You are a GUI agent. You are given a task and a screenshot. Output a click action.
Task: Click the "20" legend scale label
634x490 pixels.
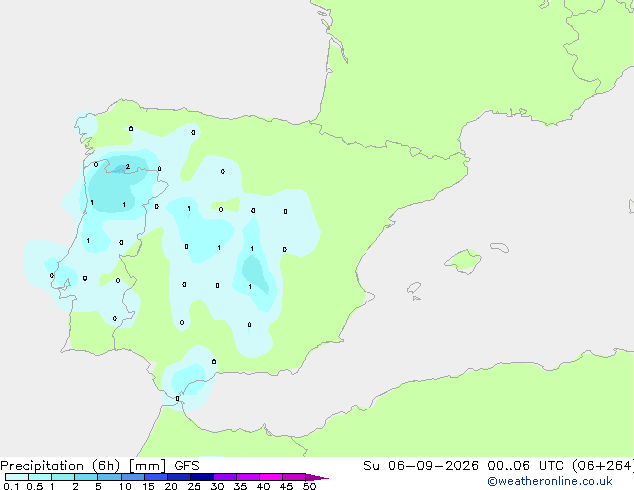(171, 486)
